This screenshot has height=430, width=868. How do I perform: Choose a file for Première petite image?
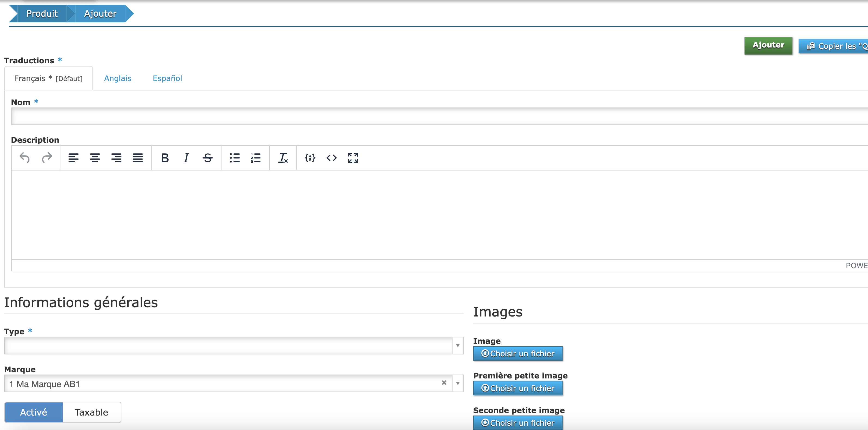tap(518, 388)
